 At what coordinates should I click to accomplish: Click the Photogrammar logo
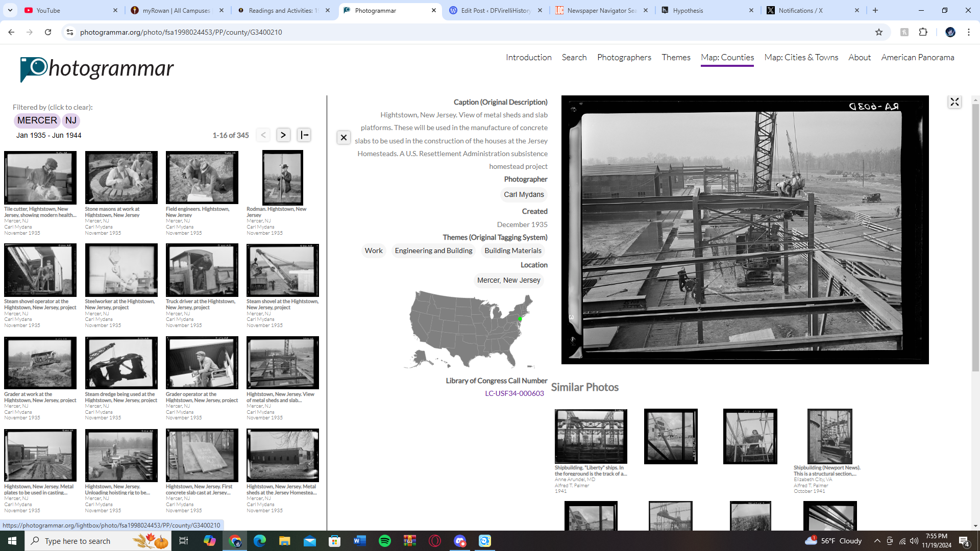97,69
